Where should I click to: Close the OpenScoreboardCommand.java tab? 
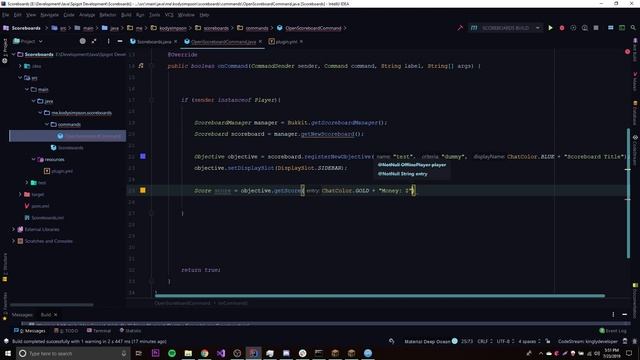click(260, 42)
